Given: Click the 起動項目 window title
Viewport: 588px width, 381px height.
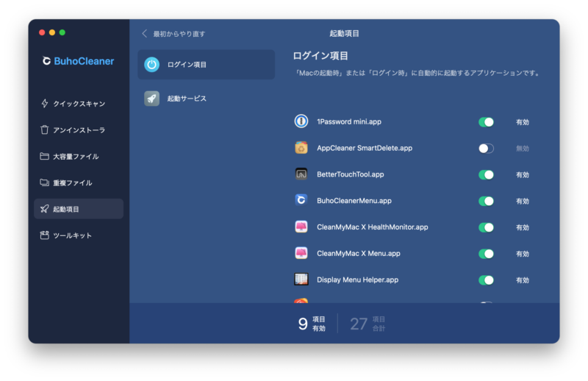Looking at the screenshot, I should click(344, 33).
